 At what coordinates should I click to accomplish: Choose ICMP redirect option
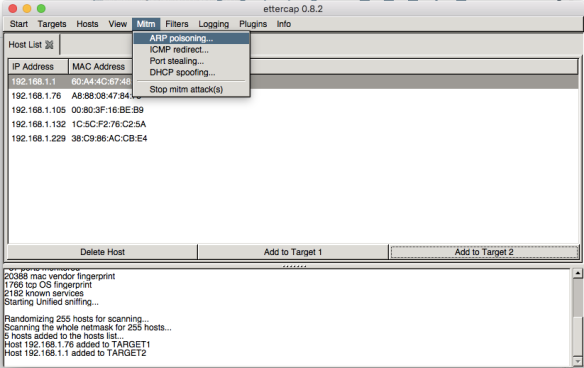[x=191, y=50]
